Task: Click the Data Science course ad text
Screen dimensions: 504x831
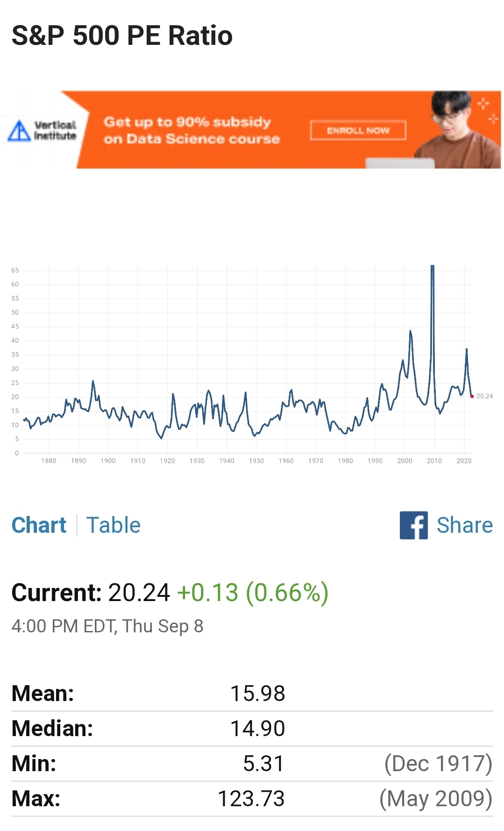Action: coord(192,139)
